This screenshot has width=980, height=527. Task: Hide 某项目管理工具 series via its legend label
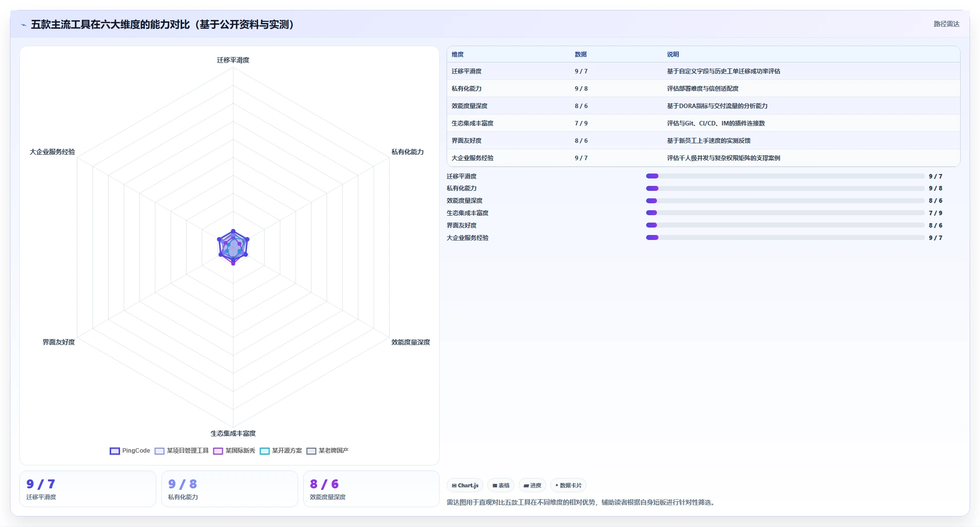pyautogui.click(x=188, y=451)
